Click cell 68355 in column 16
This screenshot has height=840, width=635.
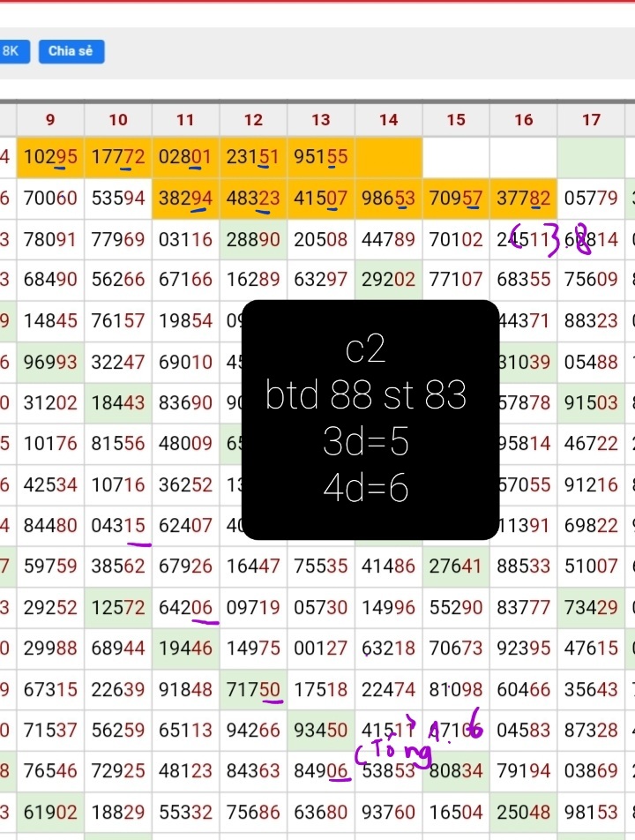pos(523,281)
